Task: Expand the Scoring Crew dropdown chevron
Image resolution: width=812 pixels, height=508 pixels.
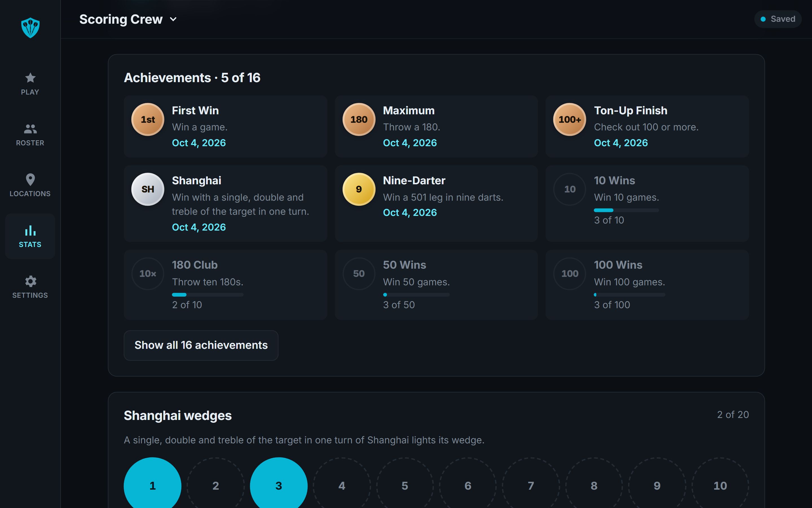Action: tap(173, 19)
